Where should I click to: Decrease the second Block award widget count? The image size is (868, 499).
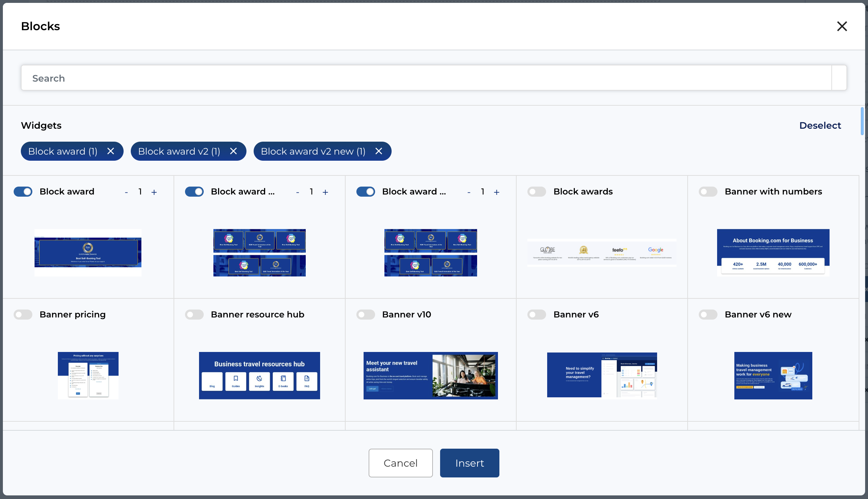coord(297,192)
